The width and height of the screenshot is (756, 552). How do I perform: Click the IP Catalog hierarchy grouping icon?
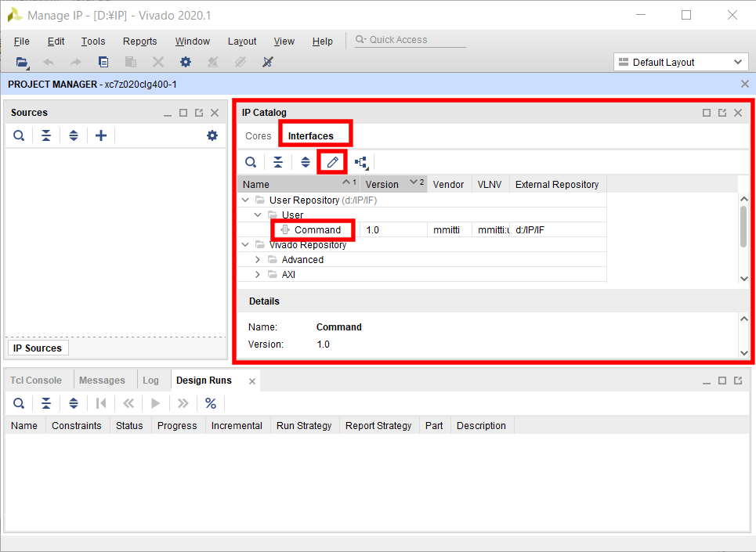[362, 163]
